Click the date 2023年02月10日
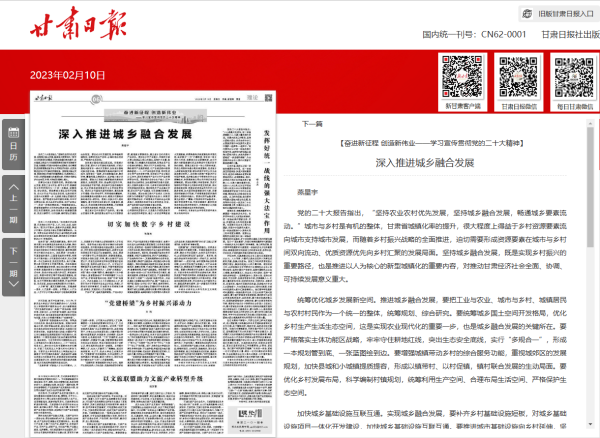Image resolution: width=600 pixels, height=438 pixels. click(67, 75)
